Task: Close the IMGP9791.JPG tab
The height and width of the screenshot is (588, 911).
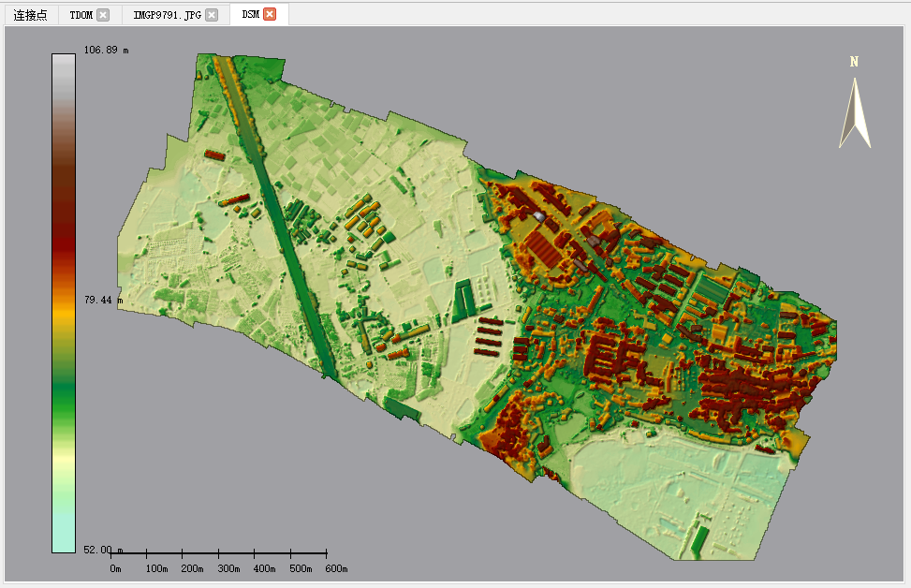Action: (x=212, y=15)
